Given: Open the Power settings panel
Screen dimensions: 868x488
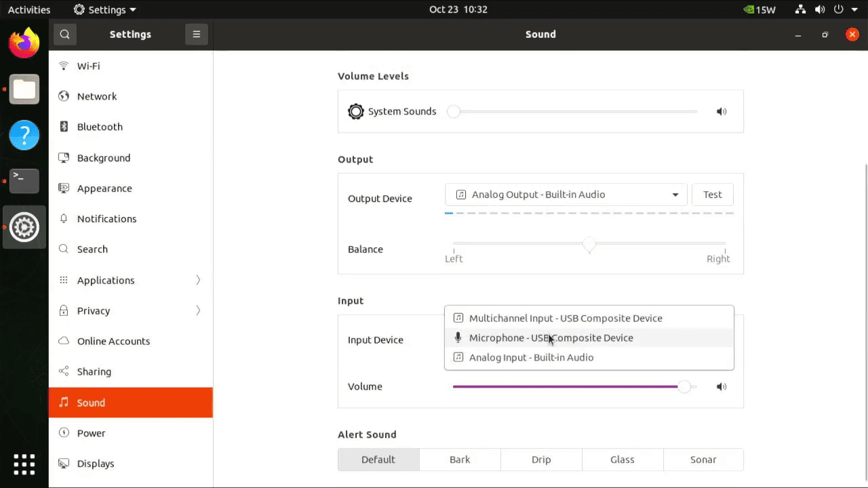Looking at the screenshot, I should tap(91, 433).
